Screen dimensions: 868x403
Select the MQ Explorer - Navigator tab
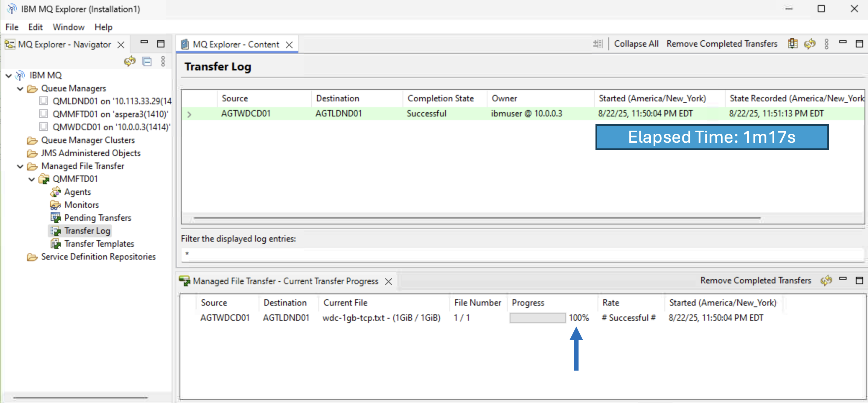[64, 44]
